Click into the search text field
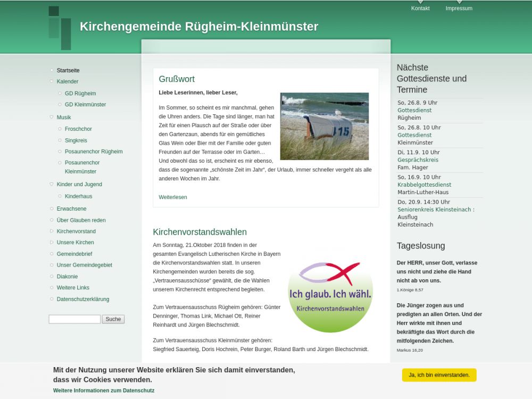The image size is (532, 399). pyautogui.click(x=74, y=319)
